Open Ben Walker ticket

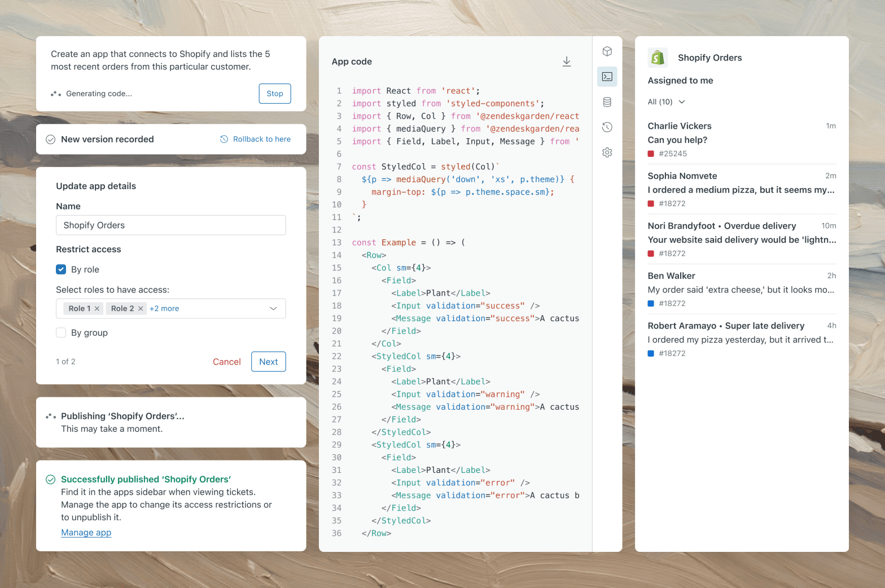(742, 289)
